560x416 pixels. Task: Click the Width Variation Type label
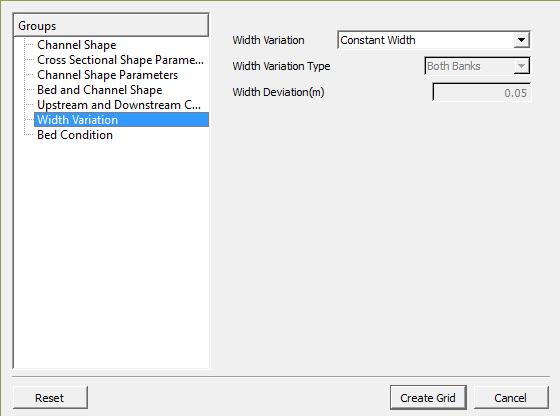coord(281,66)
